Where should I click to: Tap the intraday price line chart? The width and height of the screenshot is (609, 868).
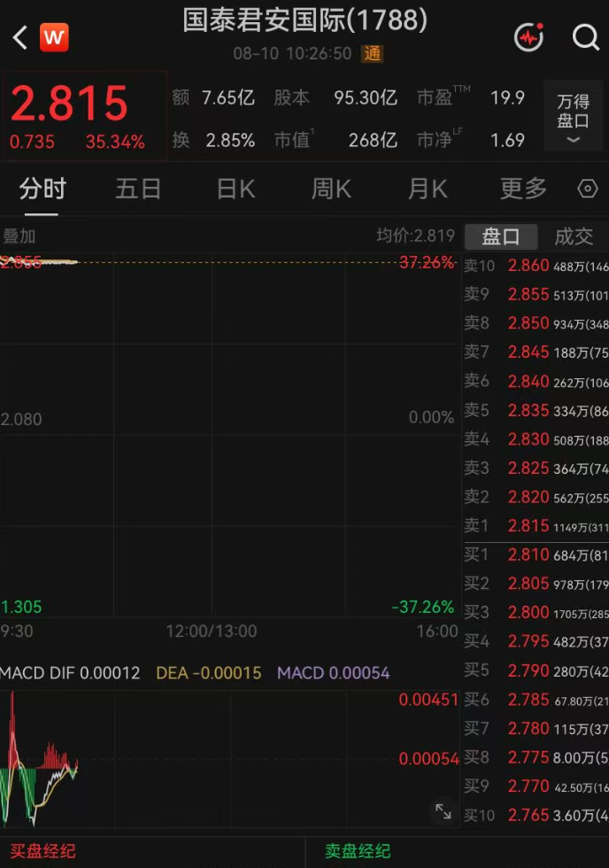tap(229, 435)
